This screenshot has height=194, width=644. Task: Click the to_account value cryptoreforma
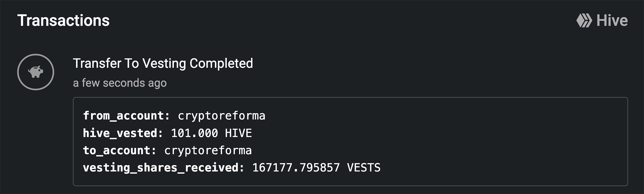(x=208, y=150)
